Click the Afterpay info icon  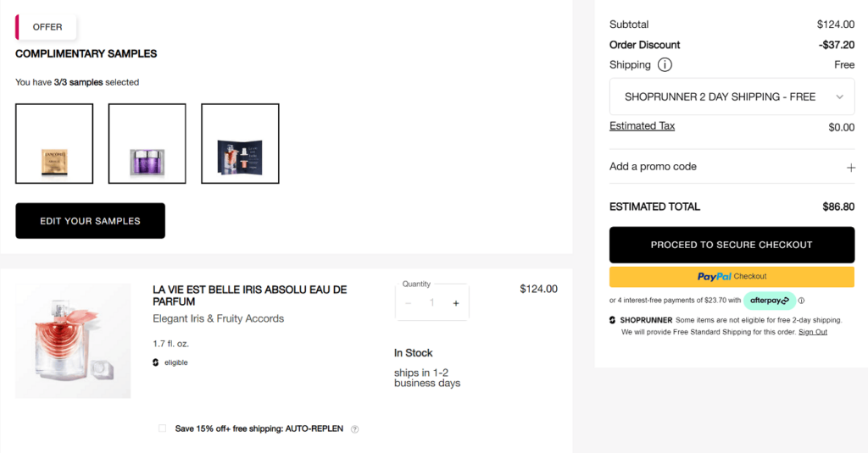point(801,301)
